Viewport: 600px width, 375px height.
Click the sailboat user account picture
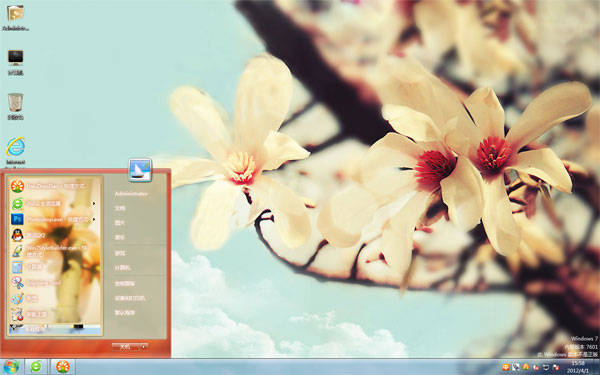[x=140, y=170]
